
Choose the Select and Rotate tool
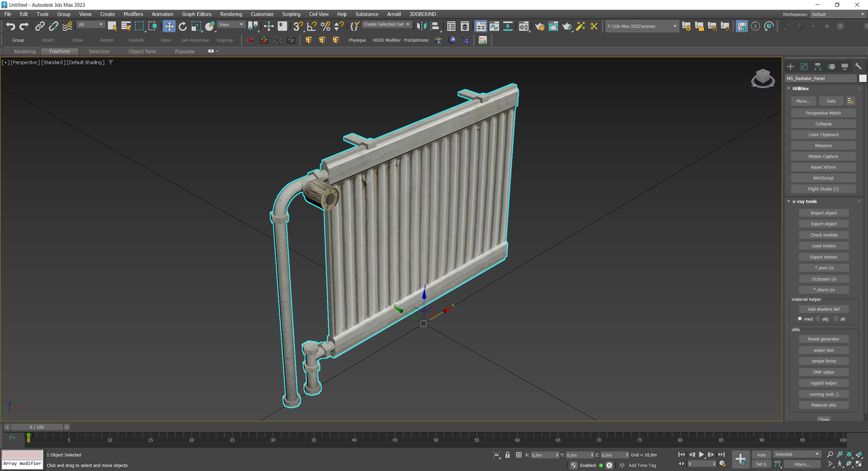[x=182, y=26]
